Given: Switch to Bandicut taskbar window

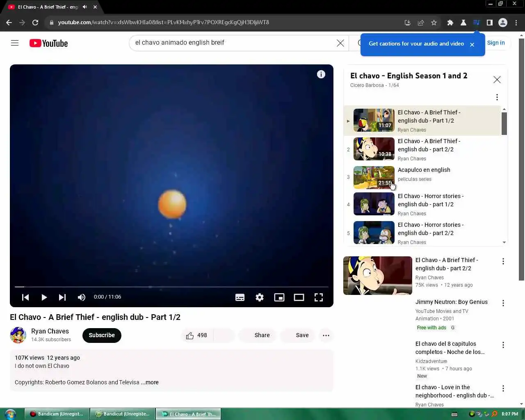Looking at the screenshot, I should [123, 414].
